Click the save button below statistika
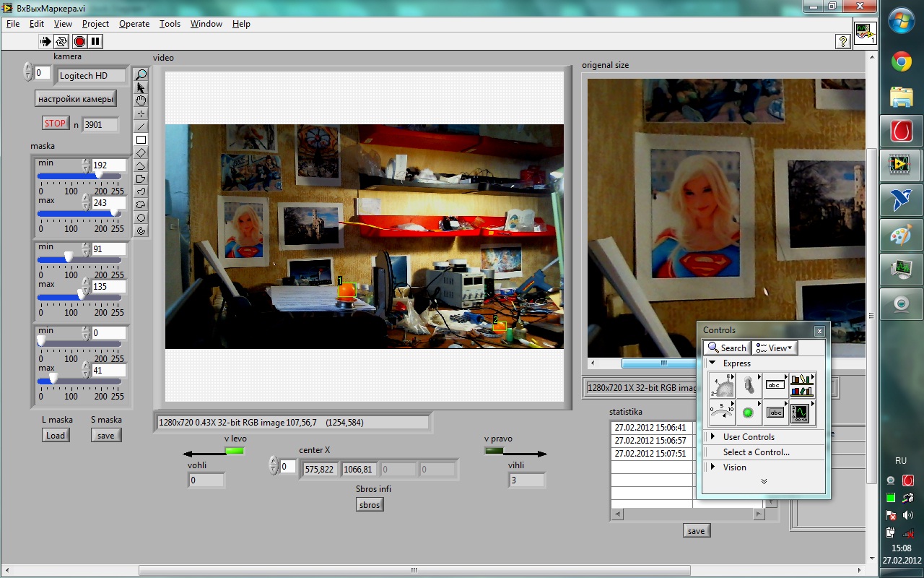This screenshot has height=578, width=924. tap(696, 530)
